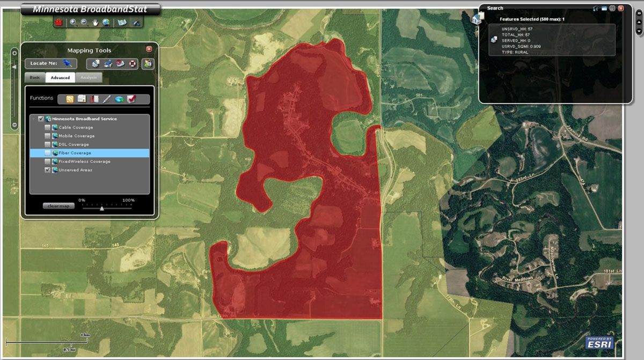
Task: Click the binoculars icon in Search panel
Action: pyautogui.click(x=595, y=9)
